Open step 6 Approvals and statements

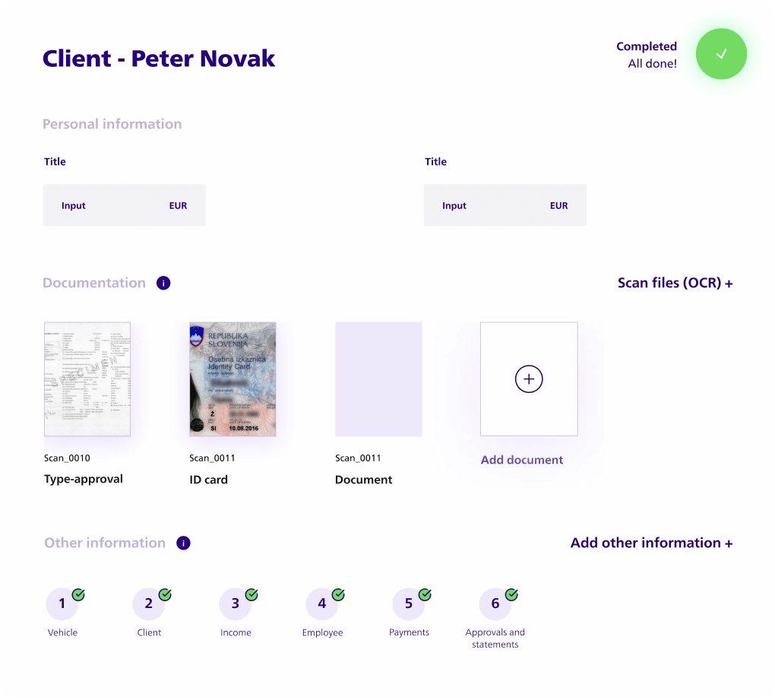(x=495, y=603)
